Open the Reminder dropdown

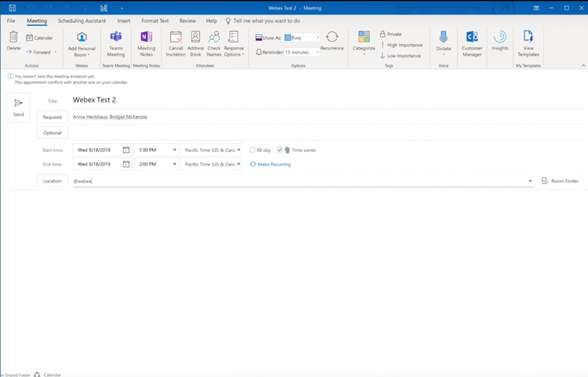(317, 52)
